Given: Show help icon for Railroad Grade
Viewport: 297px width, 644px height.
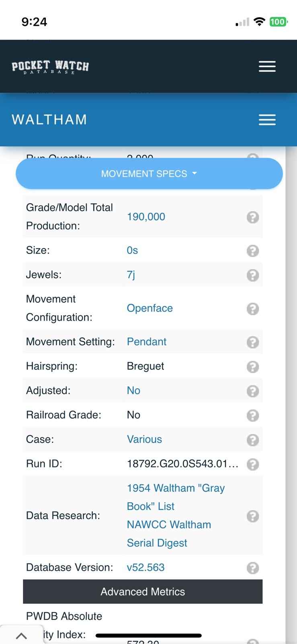Looking at the screenshot, I should point(252,415).
